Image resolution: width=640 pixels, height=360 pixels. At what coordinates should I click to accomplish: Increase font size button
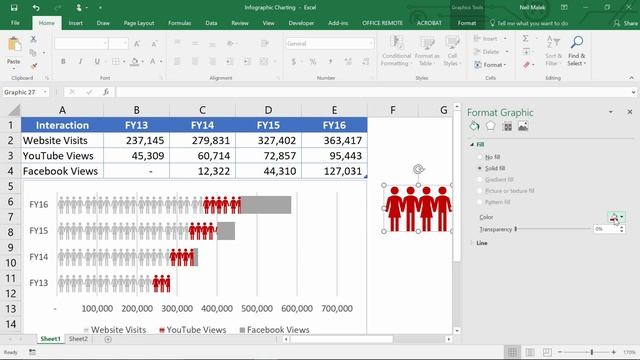[137, 44]
